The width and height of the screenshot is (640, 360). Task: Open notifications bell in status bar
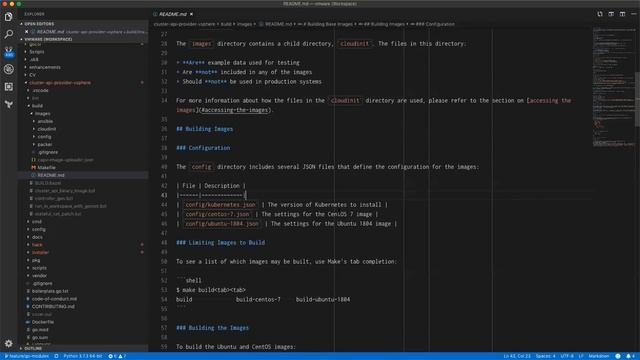630,356
